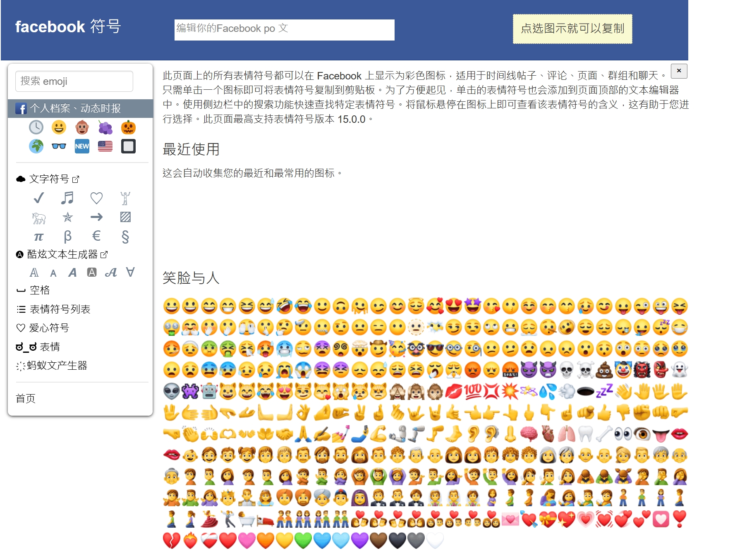Select the recent emojis clock icon
The width and height of the screenshot is (735, 560).
(36, 127)
